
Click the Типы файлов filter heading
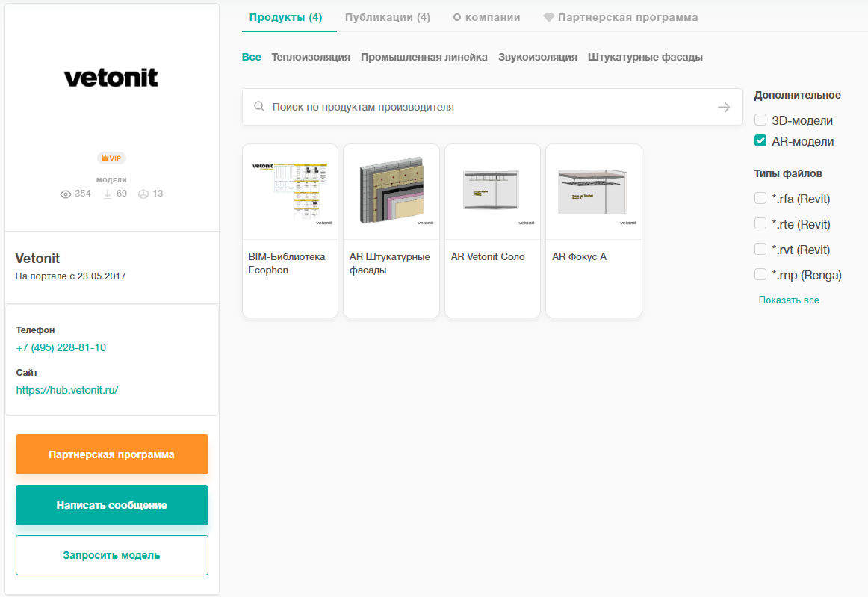788,173
